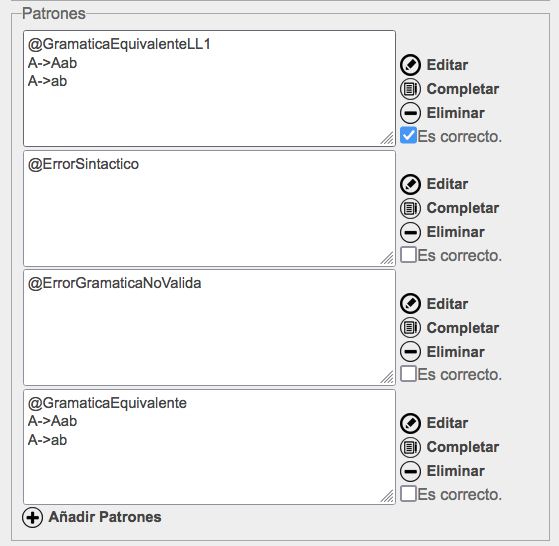Image resolution: width=559 pixels, height=546 pixels.
Task: Click Completar icon for ErrorGramaticaNoValida pattern
Action: click(410, 328)
